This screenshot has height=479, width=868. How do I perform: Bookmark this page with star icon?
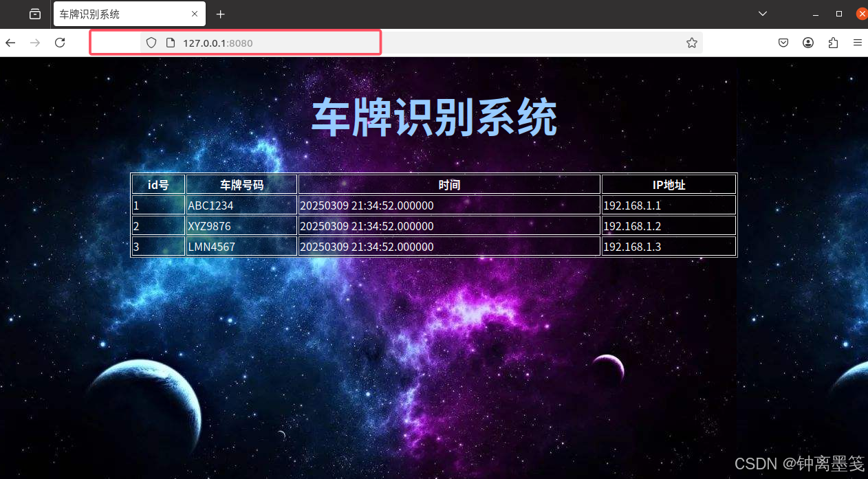(692, 43)
